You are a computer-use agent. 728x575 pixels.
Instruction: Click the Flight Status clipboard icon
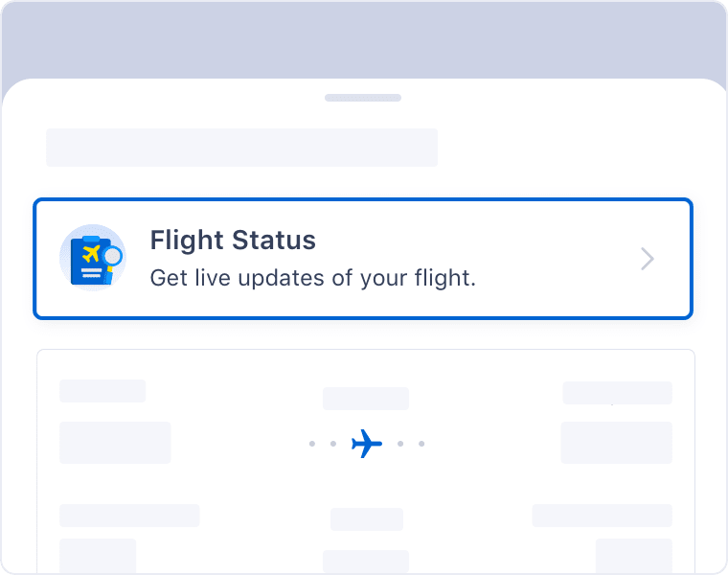pos(93,258)
